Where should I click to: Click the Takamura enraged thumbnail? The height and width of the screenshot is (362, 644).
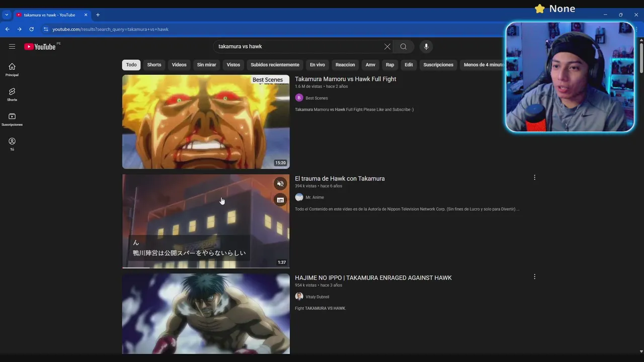206,314
